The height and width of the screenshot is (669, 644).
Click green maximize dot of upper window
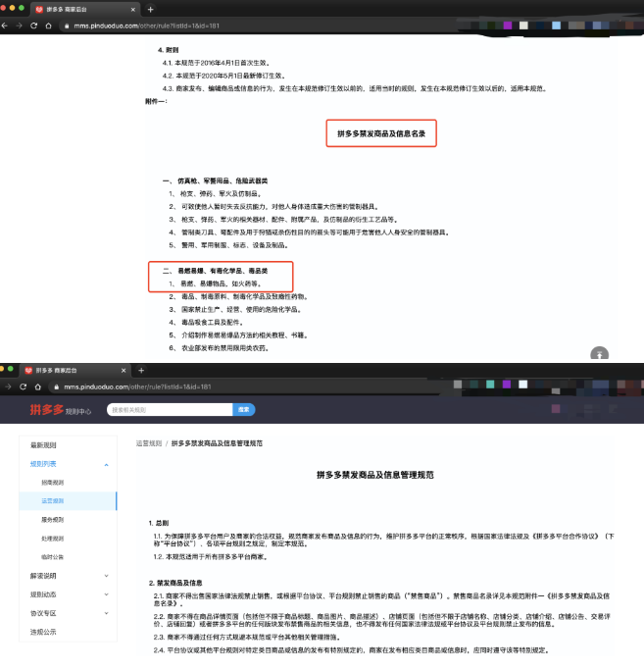point(22,8)
